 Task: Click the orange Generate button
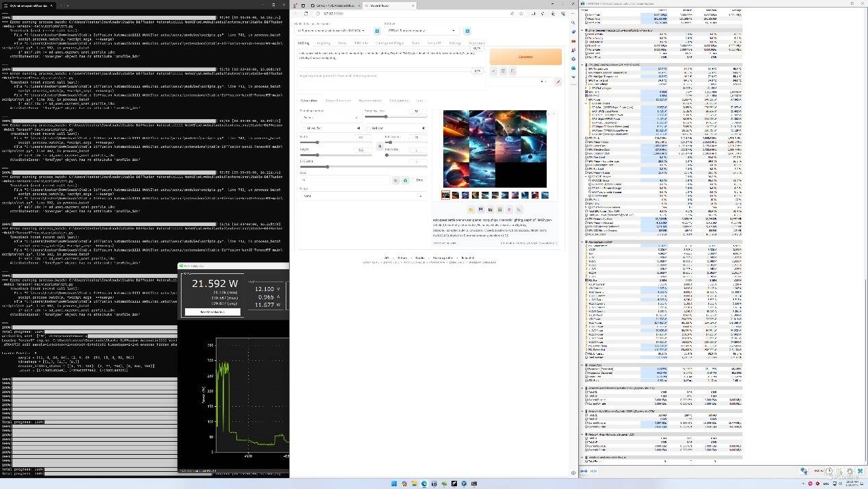pos(525,57)
